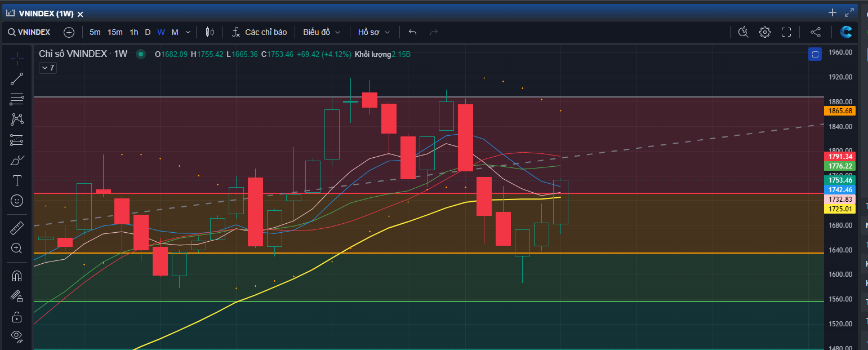Image resolution: width=868 pixels, height=350 pixels.
Task: Click the redo arrow
Action: click(x=434, y=32)
